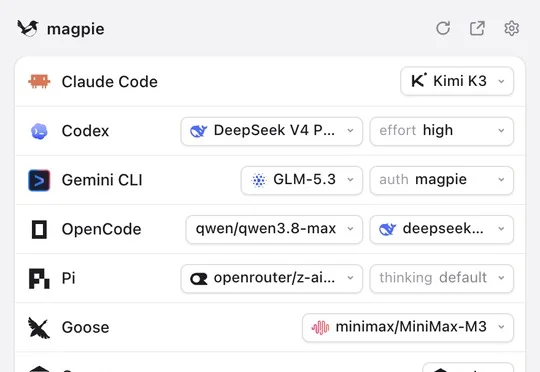This screenshot has height=372, width=540.
Task: Open the Kimi K3 model dropdown
Action: pos(457,81)
